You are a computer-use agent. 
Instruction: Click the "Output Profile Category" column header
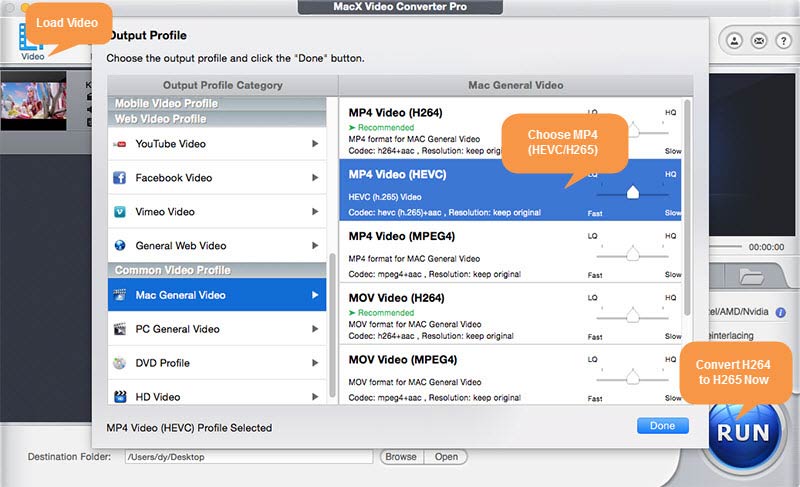pyautogui.click(x=222, y=85)
